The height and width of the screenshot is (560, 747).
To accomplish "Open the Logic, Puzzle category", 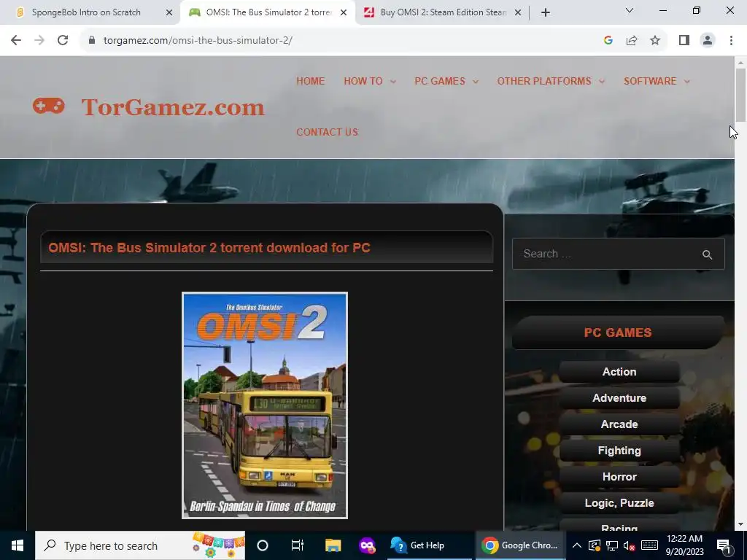I will click(x=619, y=503).
